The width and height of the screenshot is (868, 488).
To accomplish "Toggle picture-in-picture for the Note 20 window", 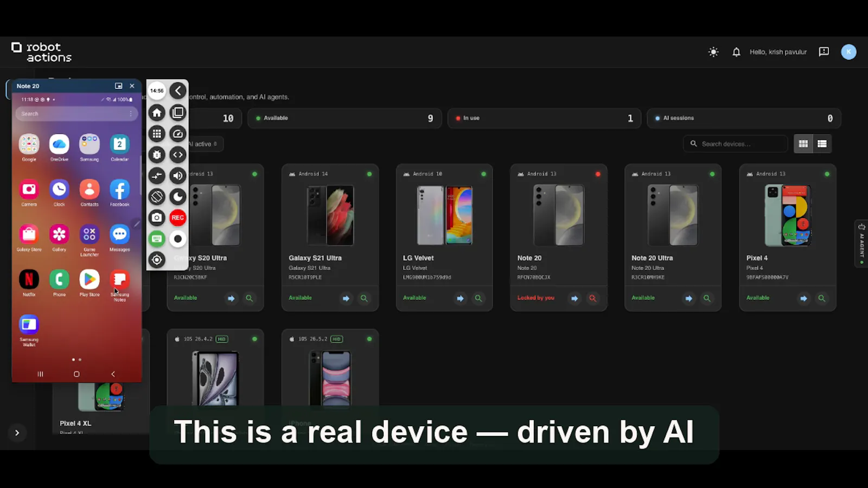I will pyautogui.click(x=119, y=86).
